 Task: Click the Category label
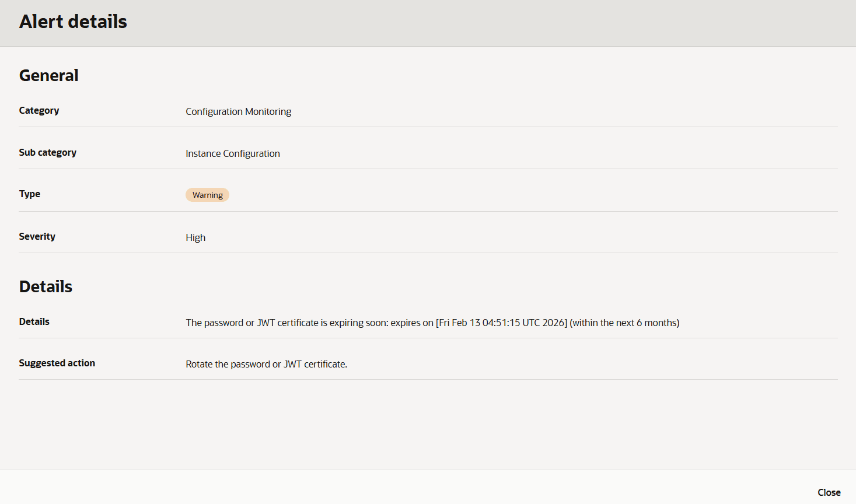[x=39, y=110]
